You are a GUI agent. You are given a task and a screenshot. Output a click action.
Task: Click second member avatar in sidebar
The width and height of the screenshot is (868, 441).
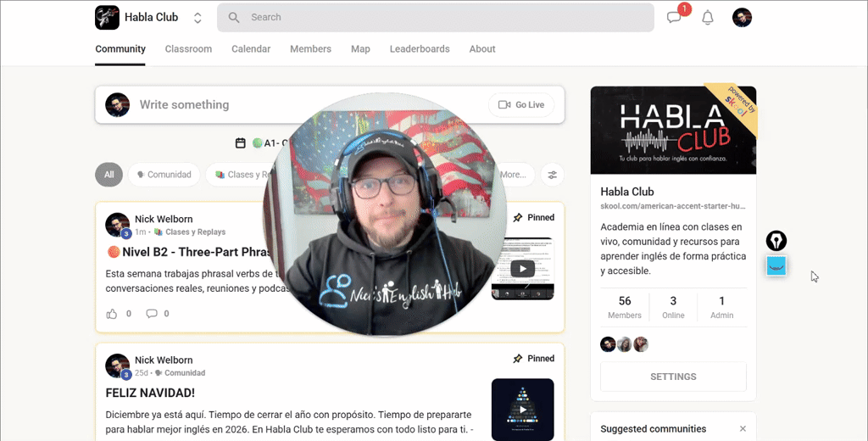(x=625, y=344)
